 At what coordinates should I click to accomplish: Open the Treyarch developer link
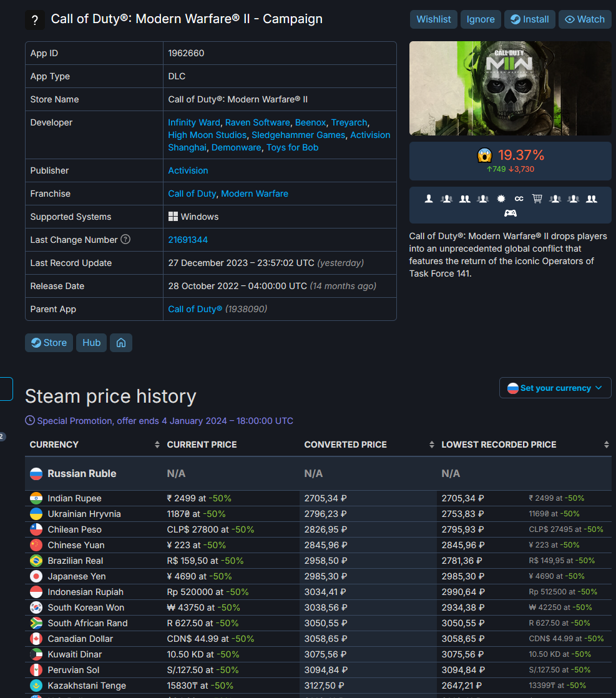tap(350, 122)
